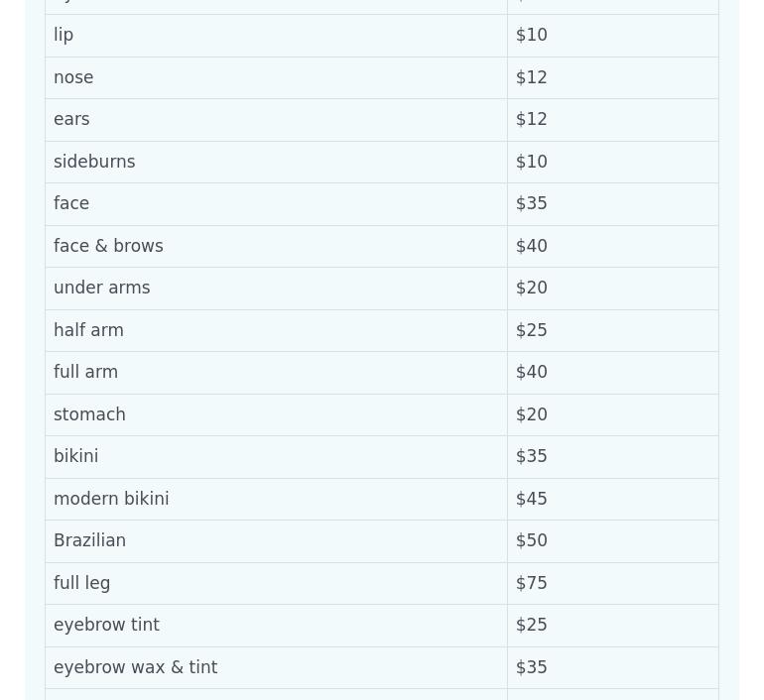This screenshot has height=700, width=764.
Task: Click the bikini service label
Action: pos(75,456)
